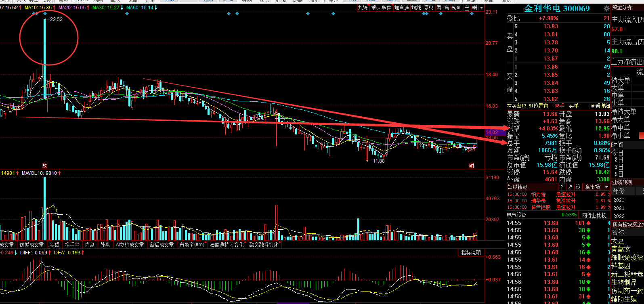The height and width of the screenshot is (304, 644).
Task: Click the 生物制品 sector row
Action: click(x=624, y=283)
